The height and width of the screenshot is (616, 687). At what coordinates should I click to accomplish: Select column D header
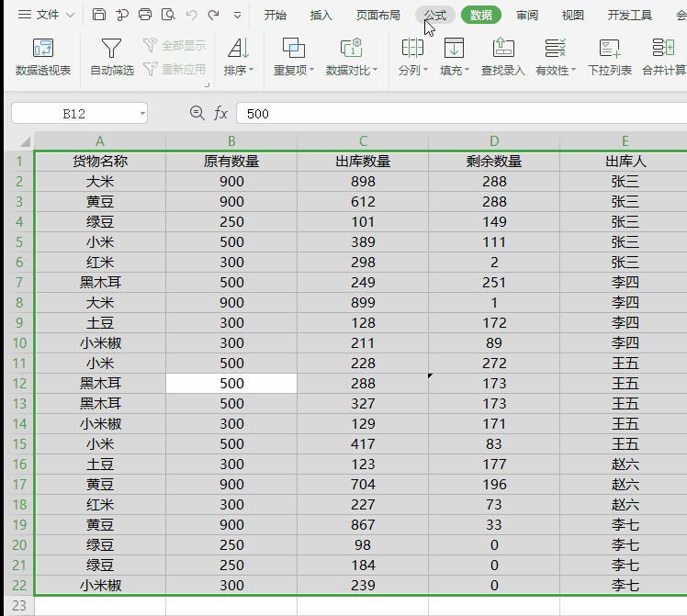494,141
